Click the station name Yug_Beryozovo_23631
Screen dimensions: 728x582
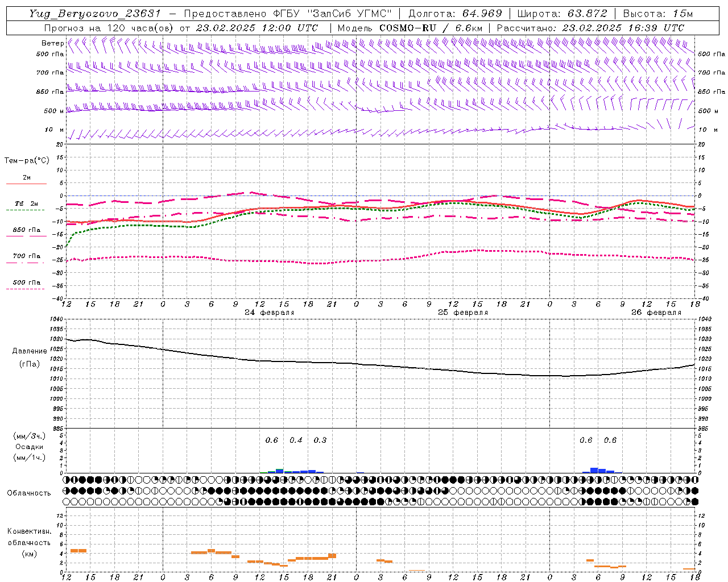tap(95, 14)
